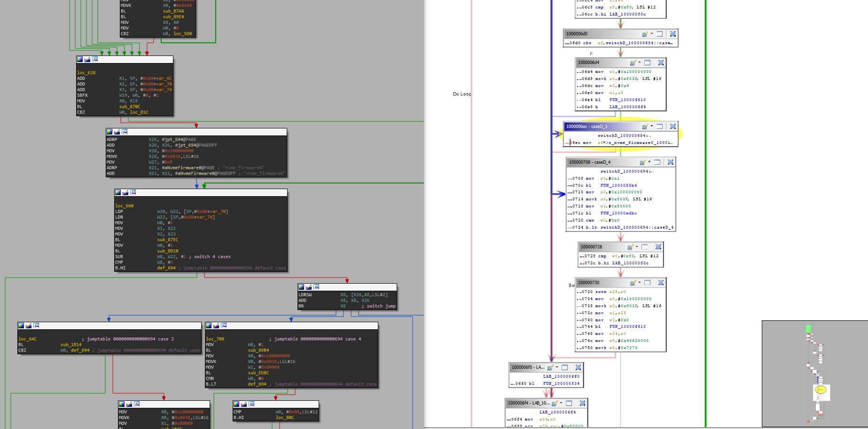Open color dropdown arrow on caseD_3 block

click(x=652, y=127)
